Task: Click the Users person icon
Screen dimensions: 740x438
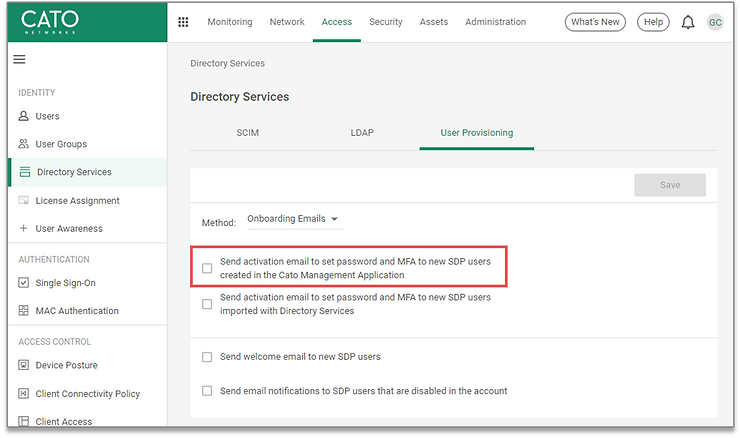Action: click(x=24, y=116)
